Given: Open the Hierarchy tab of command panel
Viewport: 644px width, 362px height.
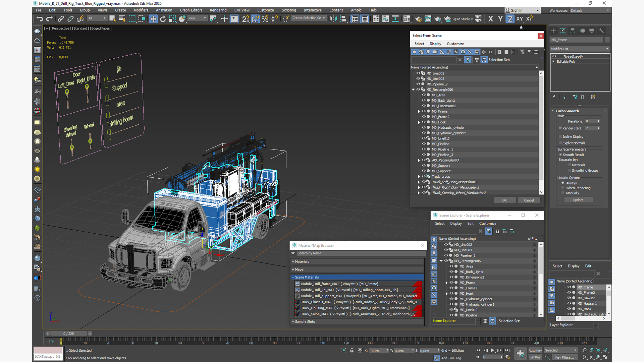Looking at the screenshot, I should 573,31.
